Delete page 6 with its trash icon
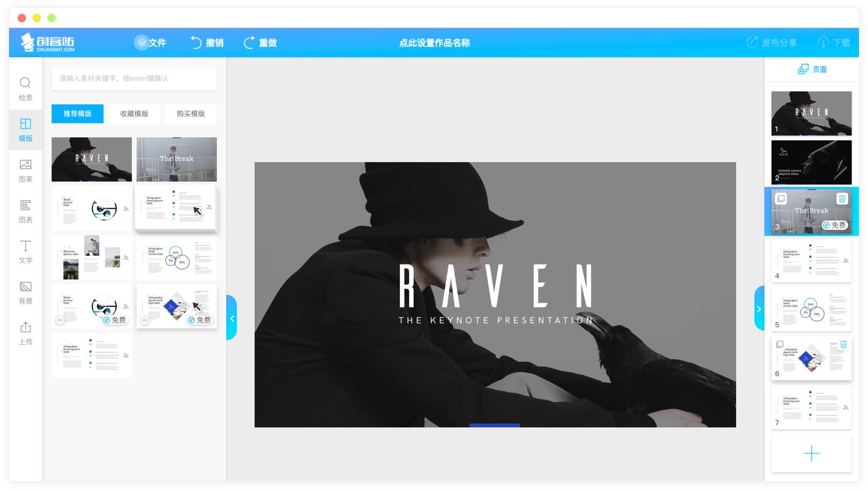868x491 pixels. [843, 344]
